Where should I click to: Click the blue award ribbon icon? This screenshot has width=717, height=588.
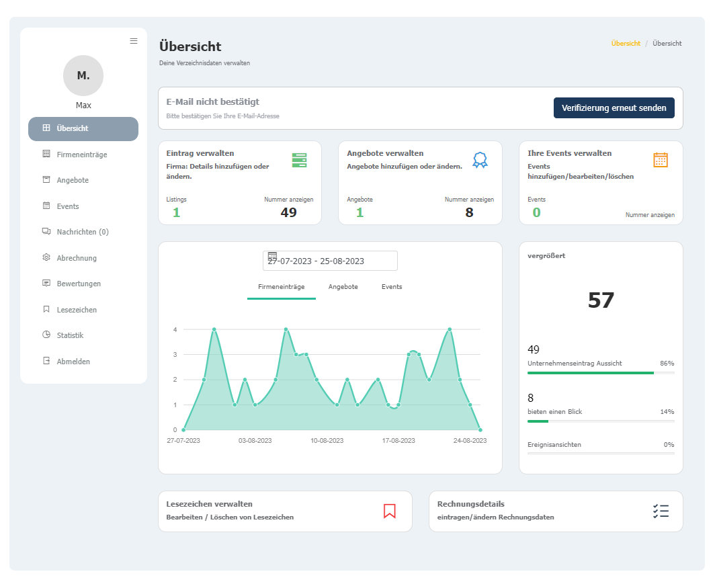pyautogui.click(x=480, y=160)
